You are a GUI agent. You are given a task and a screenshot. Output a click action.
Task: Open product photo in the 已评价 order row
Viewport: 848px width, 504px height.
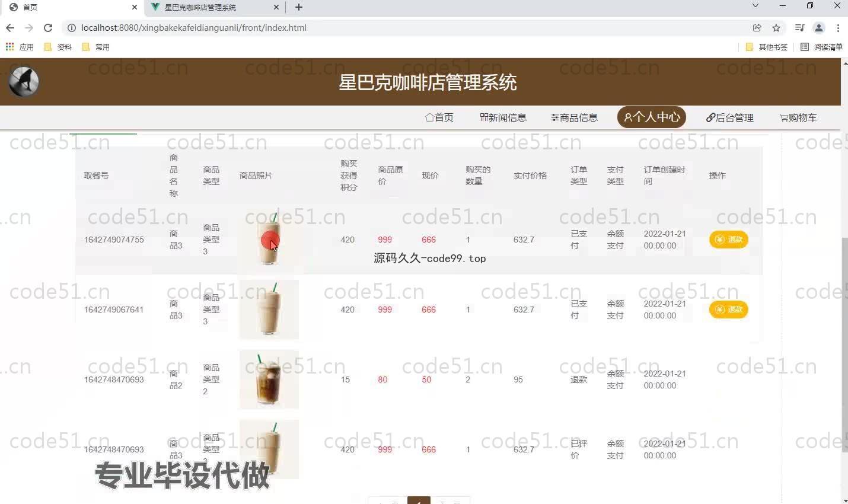pos(269,449)
